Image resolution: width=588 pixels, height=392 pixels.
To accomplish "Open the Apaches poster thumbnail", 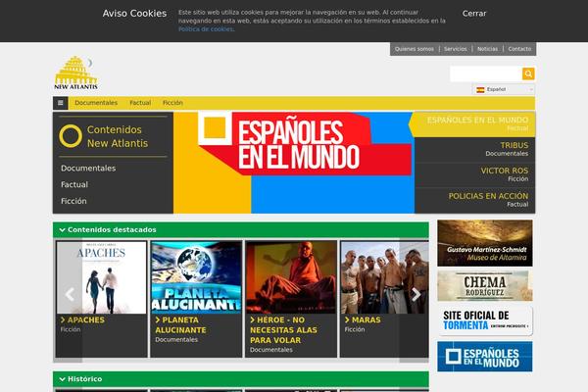I will pyautogui.click(x=101, y=277).
